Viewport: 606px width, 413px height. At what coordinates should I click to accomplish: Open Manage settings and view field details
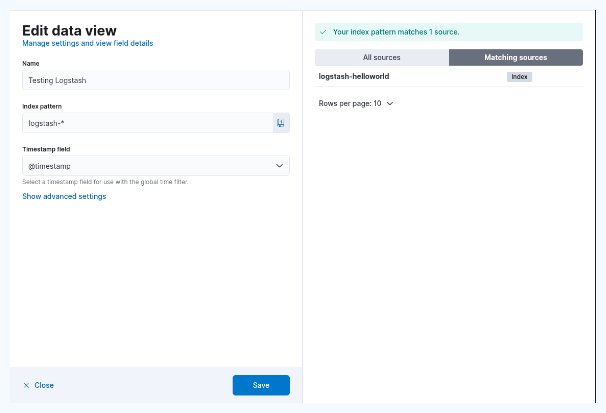coord(88,43)
